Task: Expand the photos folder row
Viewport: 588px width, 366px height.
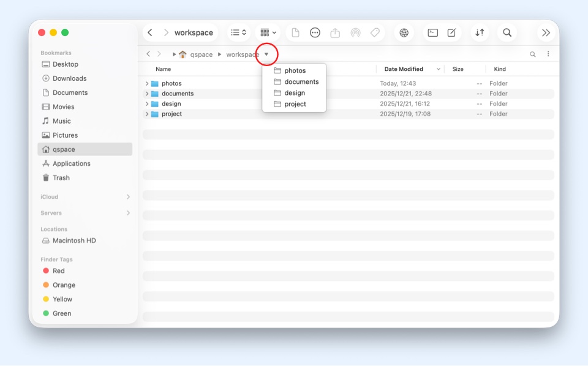Action: tap(147, 83)
